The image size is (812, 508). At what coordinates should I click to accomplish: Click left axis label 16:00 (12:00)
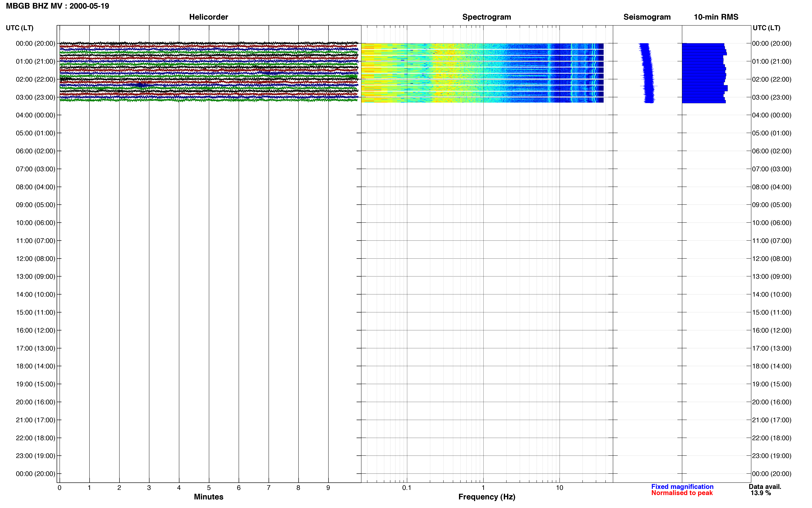pyautogui.click(x=36, y=330)
